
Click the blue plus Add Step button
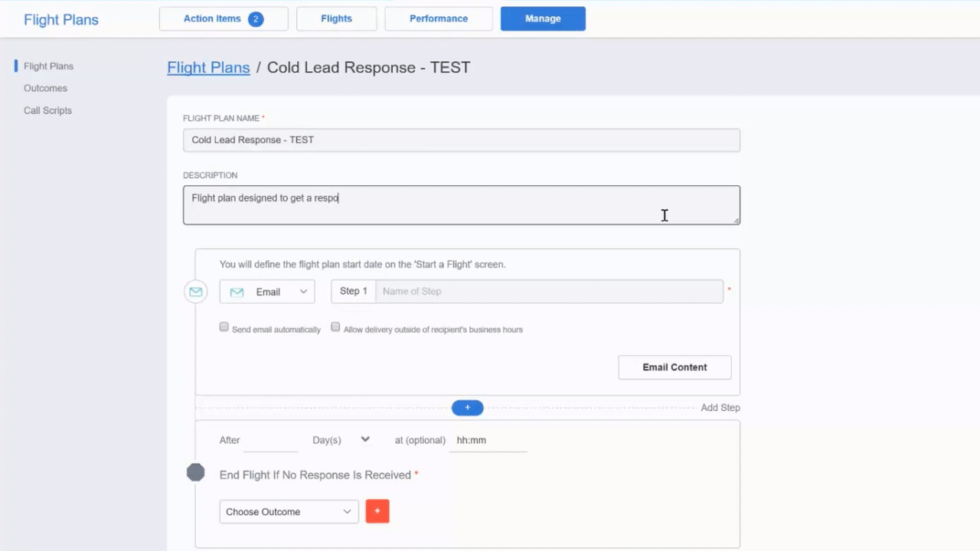tap(467, 408)
